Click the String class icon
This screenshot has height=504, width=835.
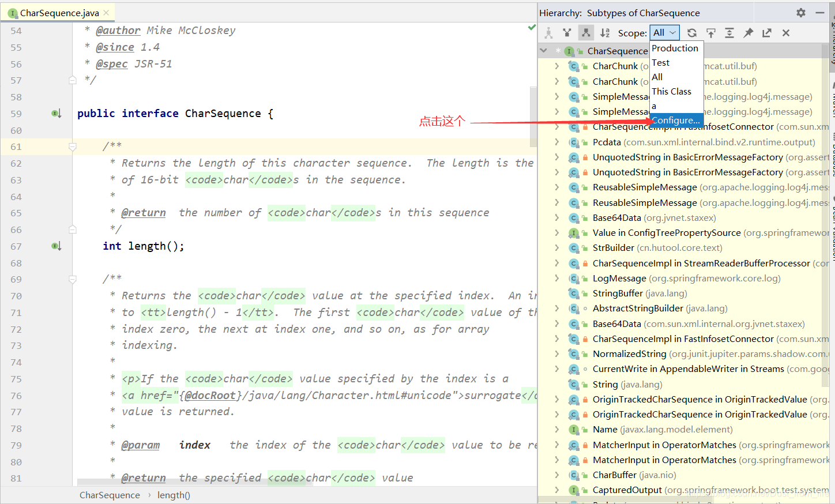(574, 384)
